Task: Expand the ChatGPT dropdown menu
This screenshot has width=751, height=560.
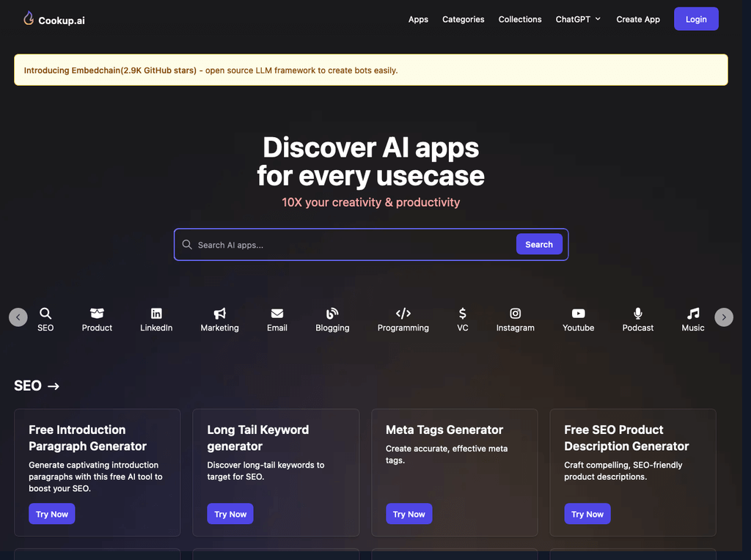Action: click(x=578, y=19)
